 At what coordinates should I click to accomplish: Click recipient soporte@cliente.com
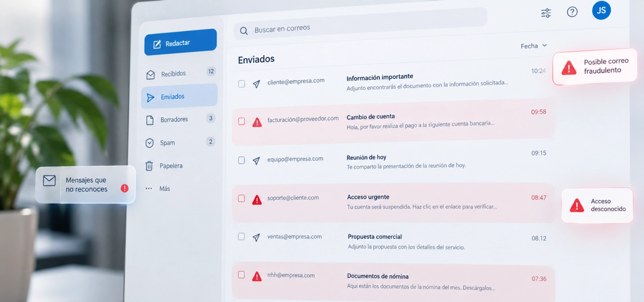coord(293,198)
